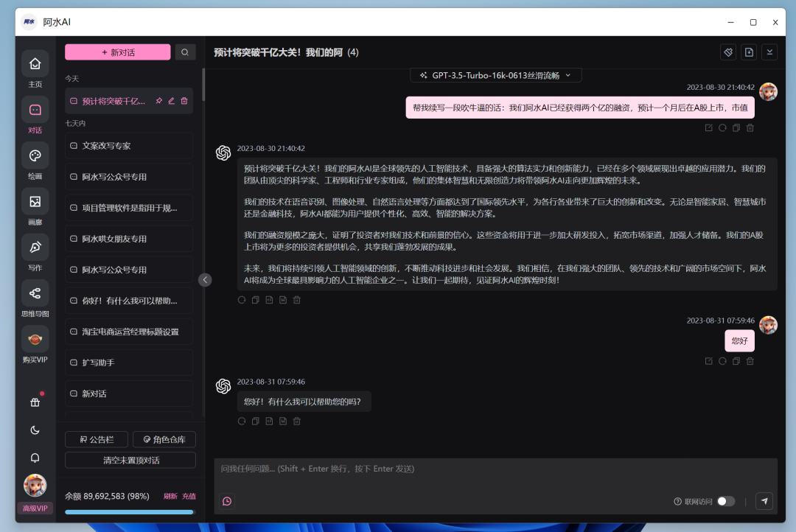The height and width of the screenshot is (532, 796).
Task: Open the 扩写助手 conversation
Action: (129, 363)
